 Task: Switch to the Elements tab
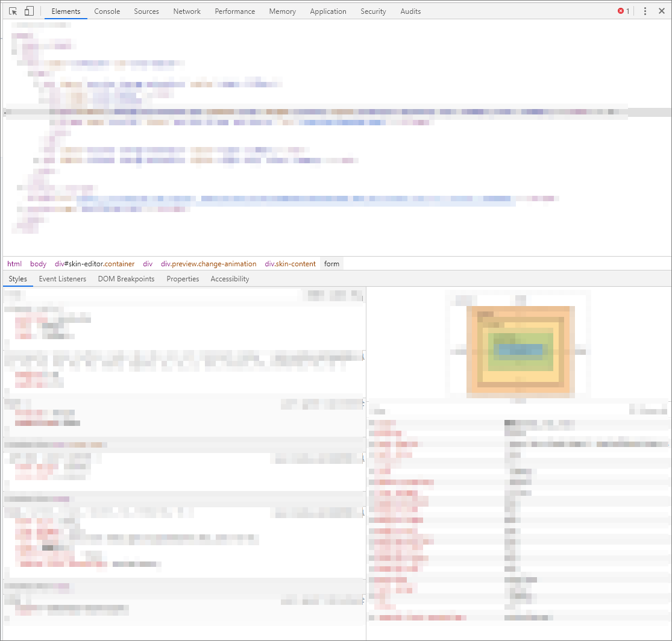click(x=66, y=11)
